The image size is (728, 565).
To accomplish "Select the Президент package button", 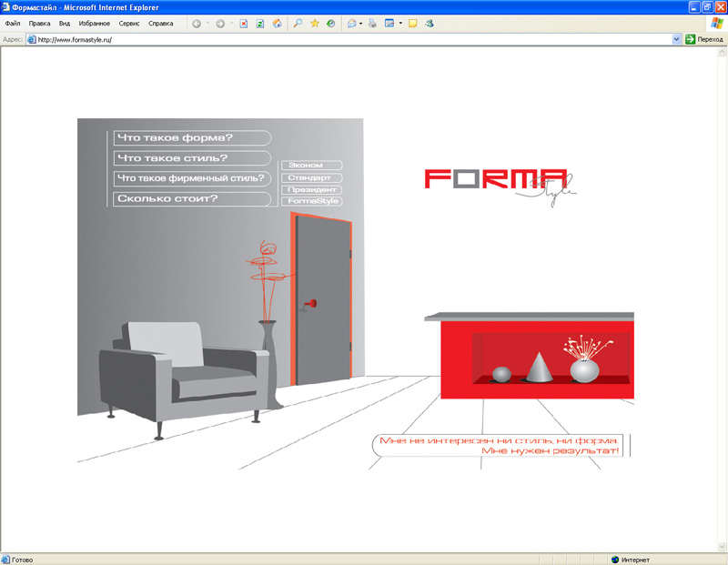I will click(312, 190).
